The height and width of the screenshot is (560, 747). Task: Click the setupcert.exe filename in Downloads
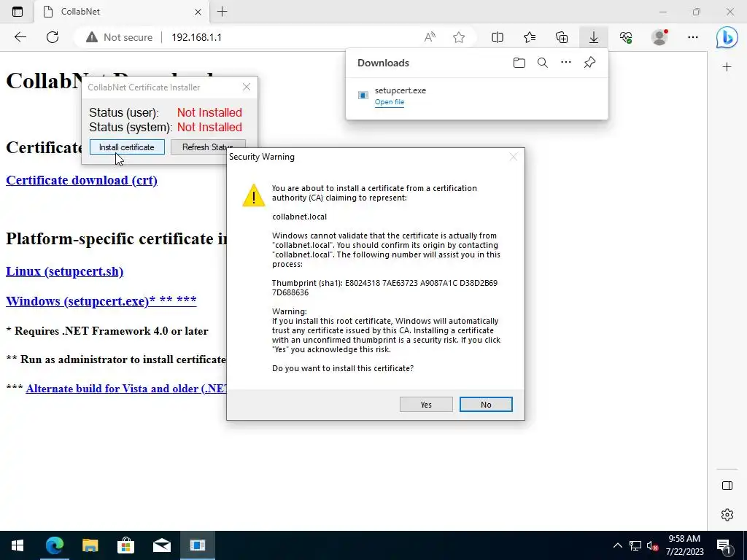click(400, 90)
